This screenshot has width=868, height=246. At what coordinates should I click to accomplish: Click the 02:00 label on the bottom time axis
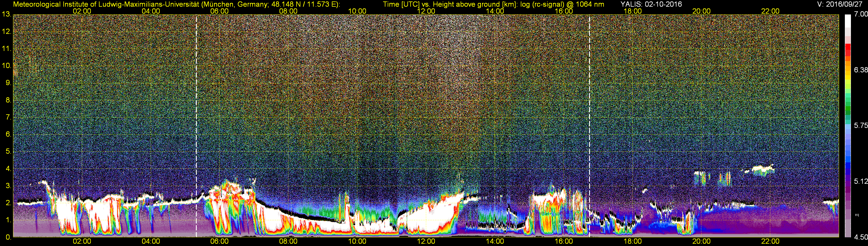(x=82, y=242)
